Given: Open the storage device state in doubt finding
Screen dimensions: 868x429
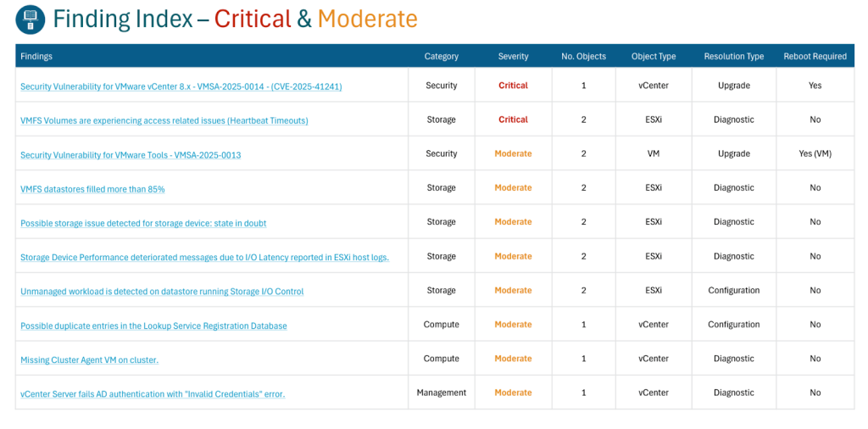Looking at the screenshot, I should [x=143, y=223].
